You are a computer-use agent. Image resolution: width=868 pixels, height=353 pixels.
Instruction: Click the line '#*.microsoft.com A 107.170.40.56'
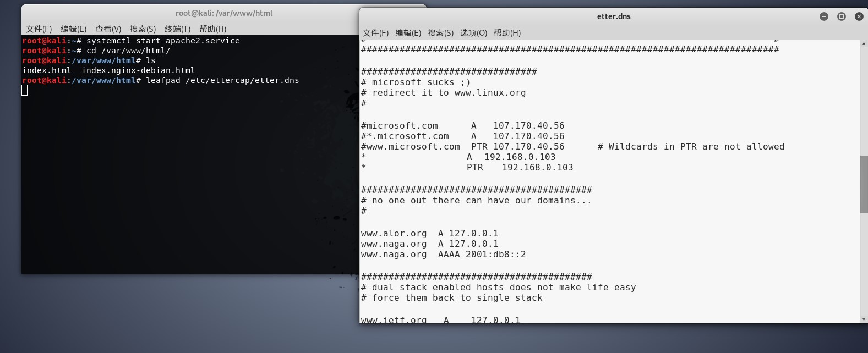(x=462, y=136)
